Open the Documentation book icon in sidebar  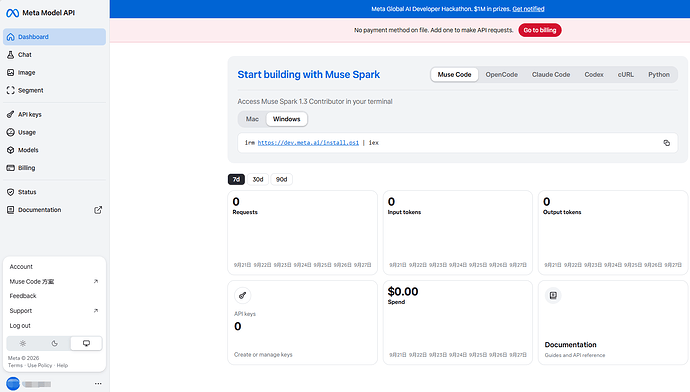point(11,210)
